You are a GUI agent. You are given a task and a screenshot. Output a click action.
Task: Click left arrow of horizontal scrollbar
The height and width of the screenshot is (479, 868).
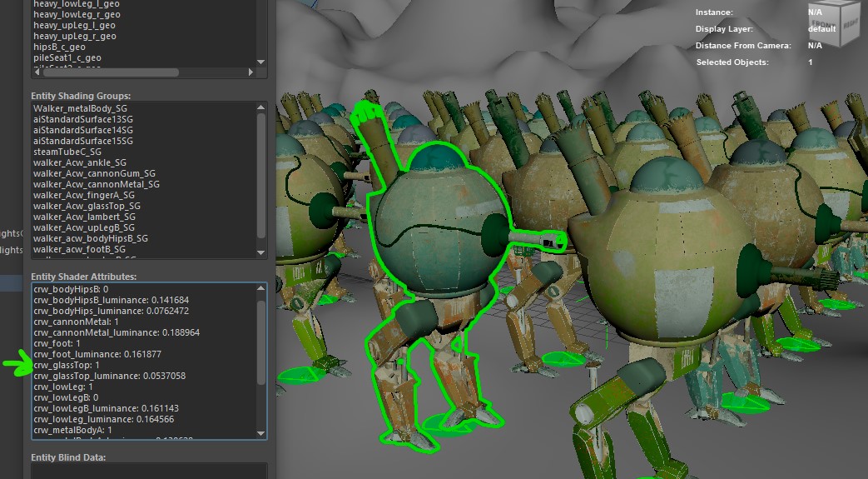point(37,72)
